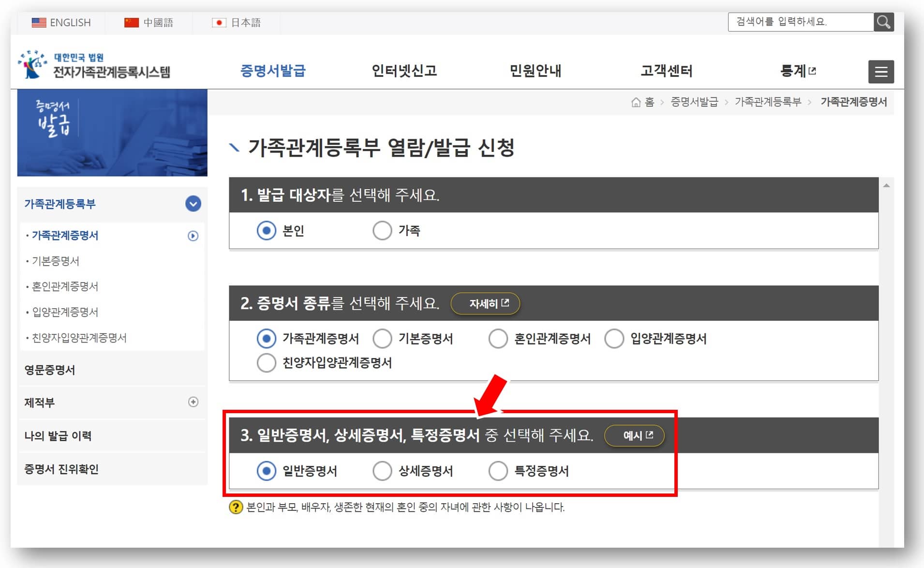Click inside the search input field
The width and height of the screenshot is (924, 568).
(798, 22)
